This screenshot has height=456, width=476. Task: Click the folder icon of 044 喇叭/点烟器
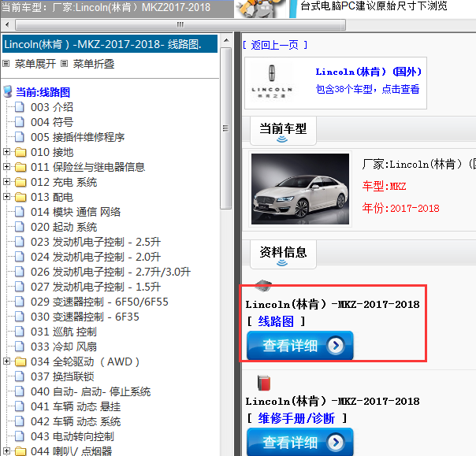pos(20,451)
